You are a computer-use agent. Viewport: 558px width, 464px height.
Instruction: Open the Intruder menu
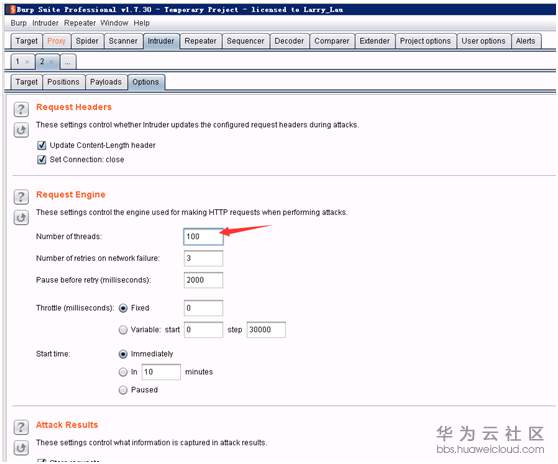pos(45,23)
